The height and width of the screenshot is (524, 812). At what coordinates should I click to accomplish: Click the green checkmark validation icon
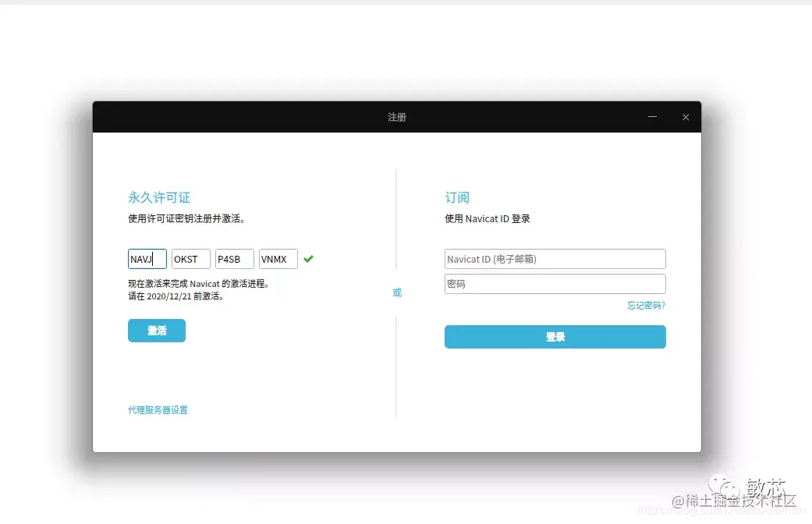[x=309, y=259]
